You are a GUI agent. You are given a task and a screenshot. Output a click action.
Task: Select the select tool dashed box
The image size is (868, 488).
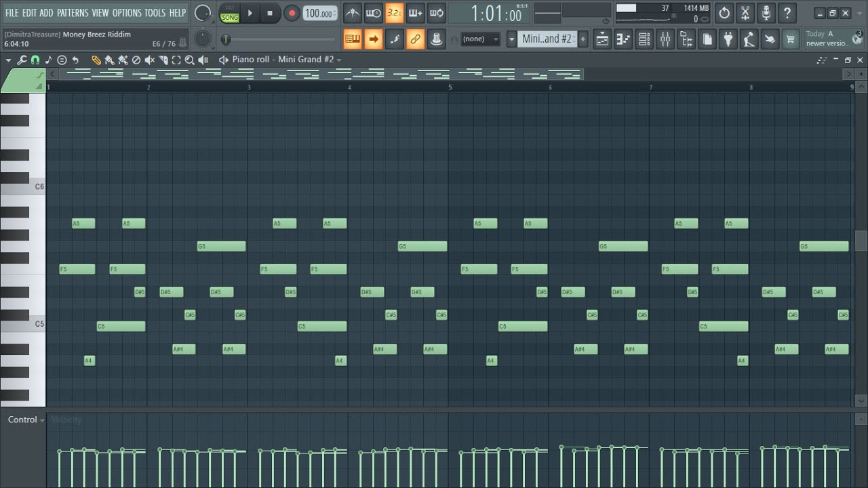tap(176, 60)
